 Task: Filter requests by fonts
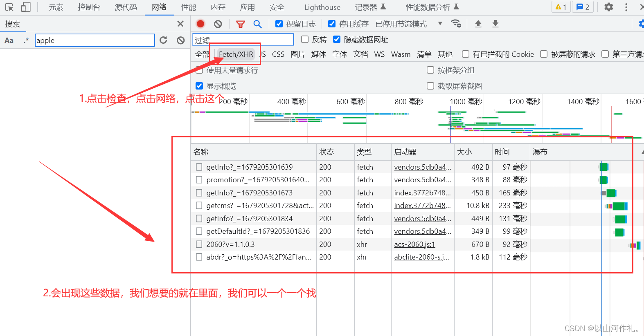(x=340, y=54)
